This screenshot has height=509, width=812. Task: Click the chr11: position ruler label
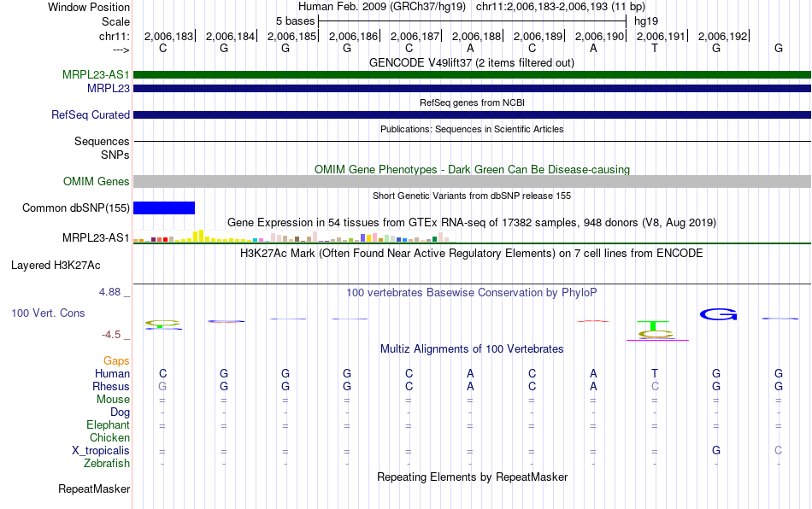114,36
